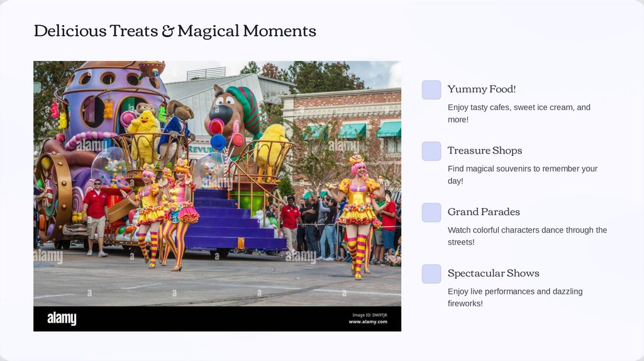Click the 'Find magical souvenirs' description
Viewport: 644px width, 361px height.
click(x=523, y=175)
